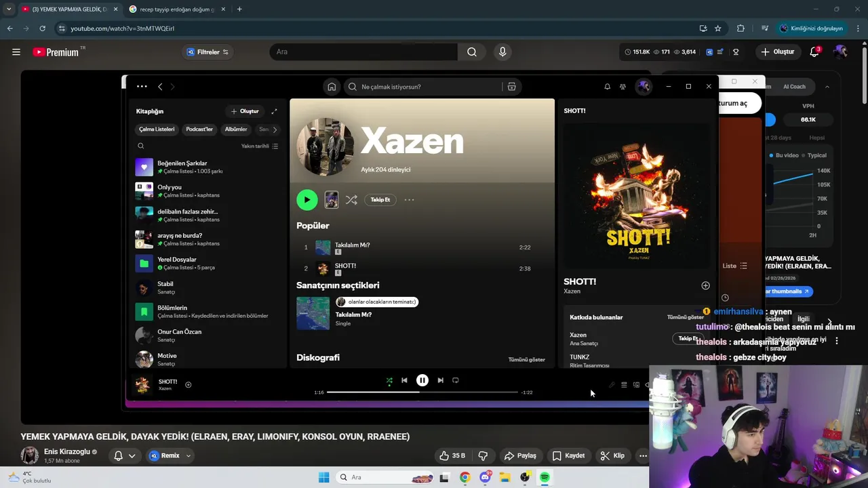Image resolution: width=868 pixels, height=488 pixels.
Task: Play popular track Takılalım Mı?
Action: pyautogui.click(x=420, y=247)
